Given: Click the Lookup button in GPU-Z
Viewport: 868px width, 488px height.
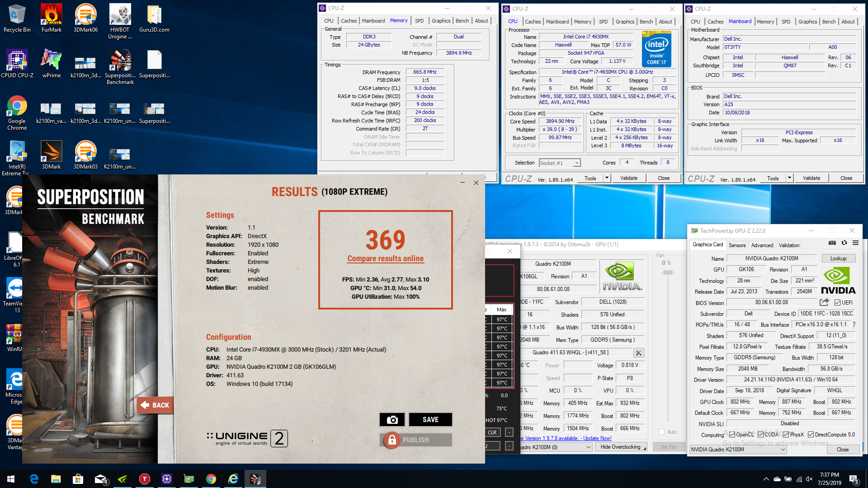Looking at the screenshot, I should click(x=838, y=258).
